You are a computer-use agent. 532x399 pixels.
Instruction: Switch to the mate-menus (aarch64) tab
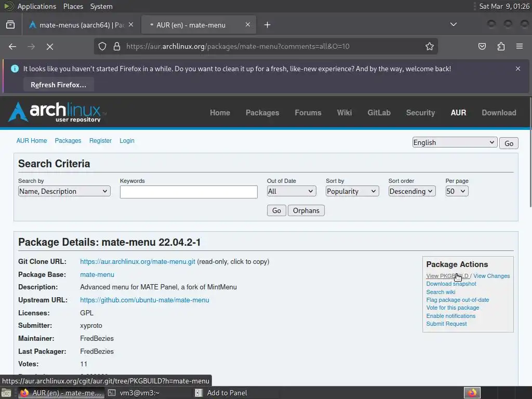point(82,25)
